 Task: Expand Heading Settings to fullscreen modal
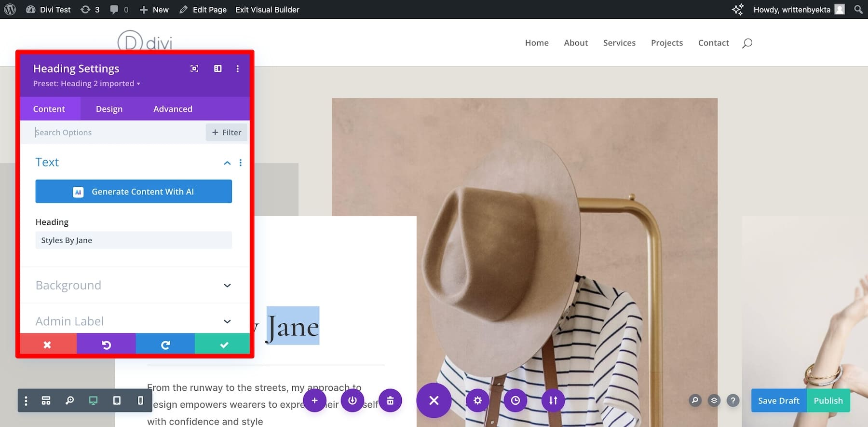(194, 69)
